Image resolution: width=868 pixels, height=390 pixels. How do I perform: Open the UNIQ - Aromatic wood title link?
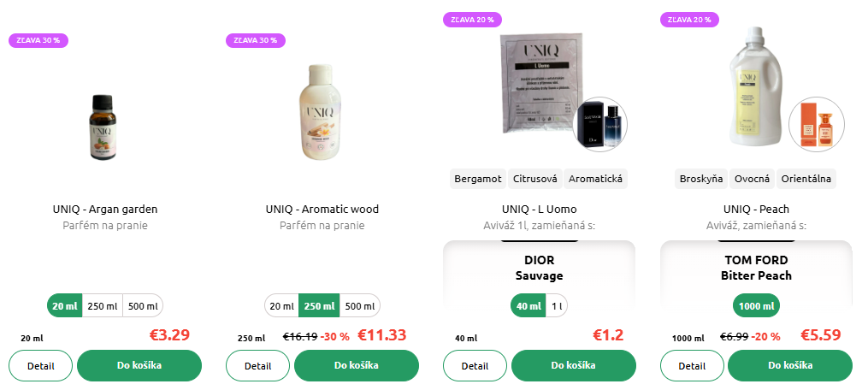pyautogui.click(x=322, y=210)
